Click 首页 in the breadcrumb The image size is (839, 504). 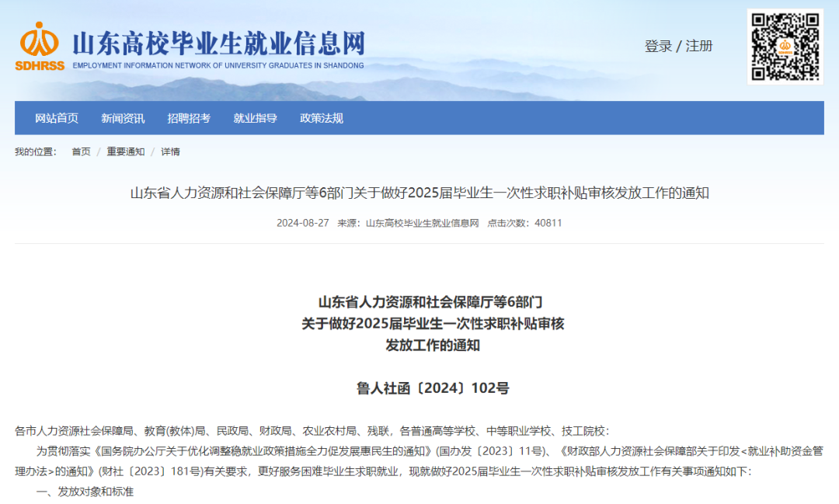click(82, 152)
